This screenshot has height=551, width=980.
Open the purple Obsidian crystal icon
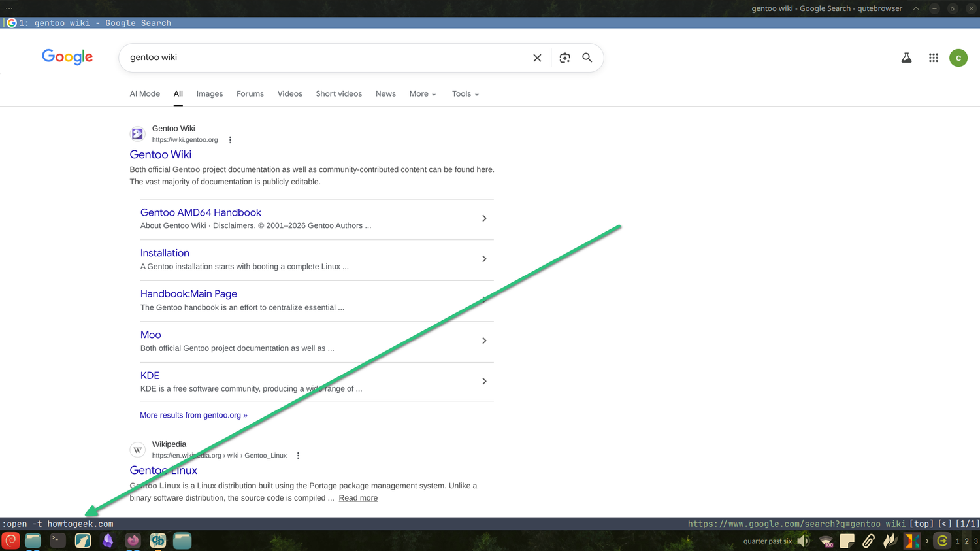(108, 541)
